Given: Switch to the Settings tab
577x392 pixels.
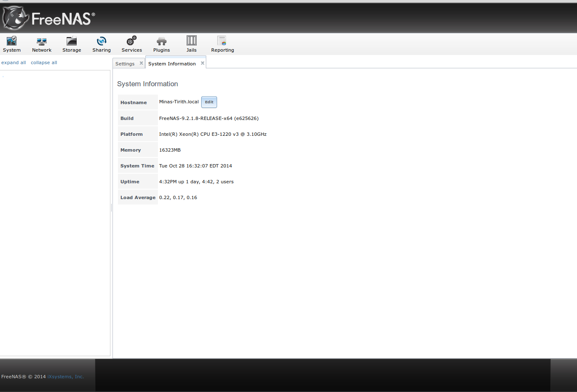Looking at the screenshot, I should (x=125, y=64).
